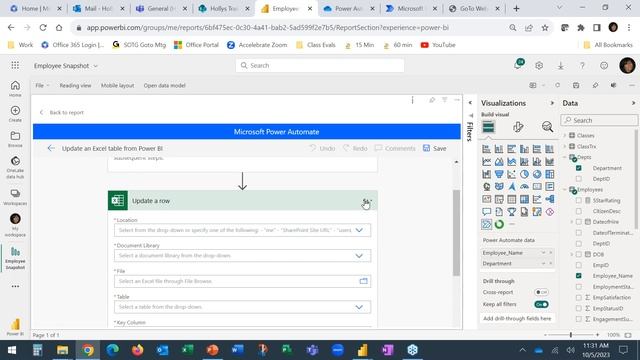
Task: Click the Undo button
Action: (x=322, y=148)
